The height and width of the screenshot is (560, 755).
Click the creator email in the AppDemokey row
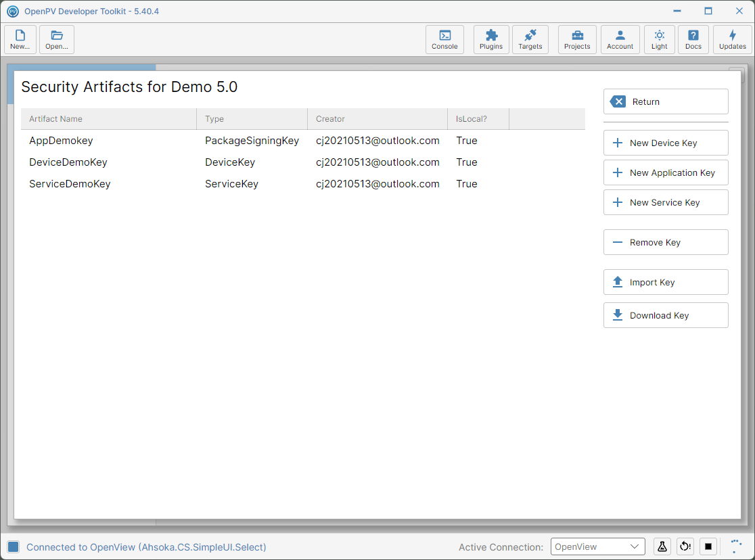[377, 141]
